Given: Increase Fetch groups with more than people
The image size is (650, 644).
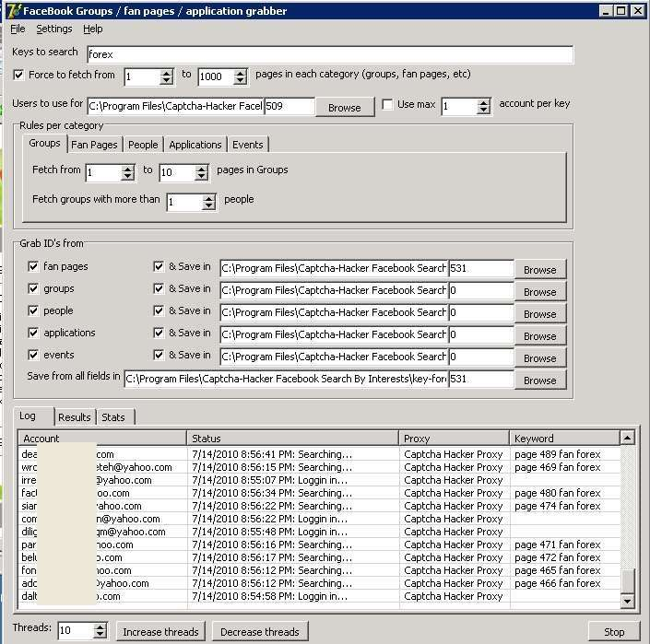Looking at the screenshot, I should (209, 198).
